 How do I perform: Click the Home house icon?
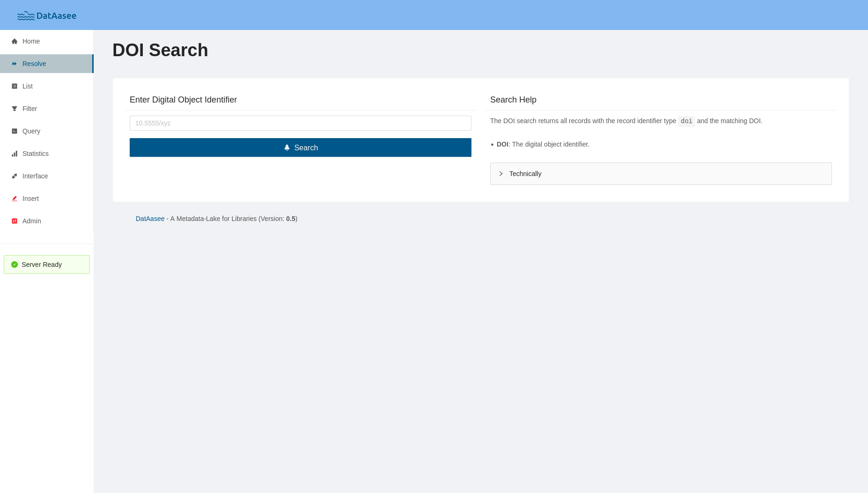15,41
